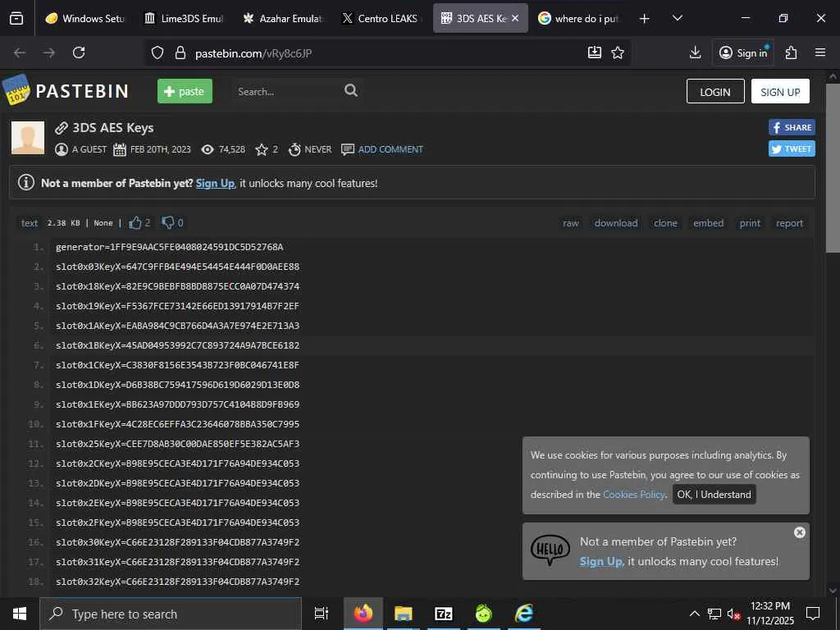Screen dimensions: 840x630
Task: Click ADD COMMENT link
Action: (390, 149)
